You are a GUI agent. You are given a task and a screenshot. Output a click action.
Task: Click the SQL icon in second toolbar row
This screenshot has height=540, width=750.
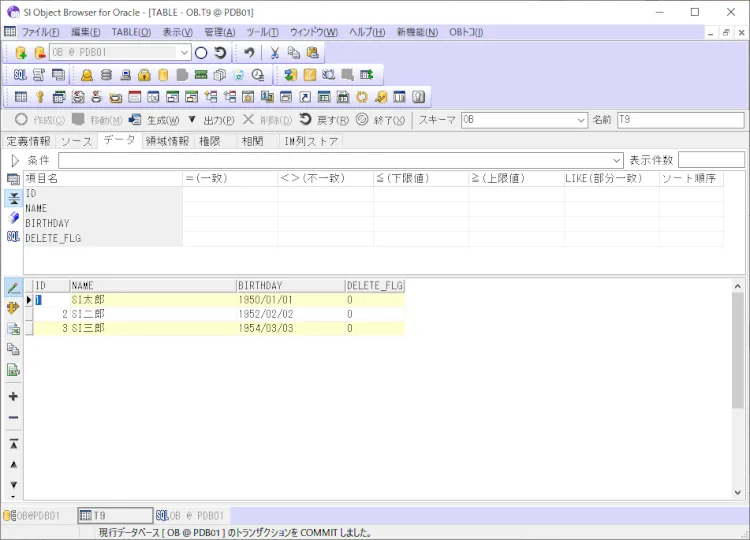20,75
